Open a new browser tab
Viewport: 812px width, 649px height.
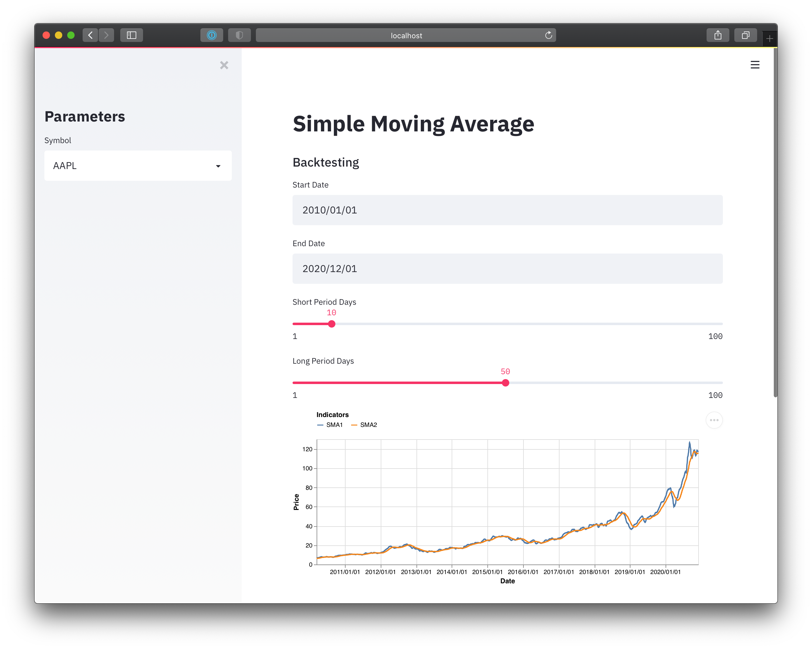point(770,38)
